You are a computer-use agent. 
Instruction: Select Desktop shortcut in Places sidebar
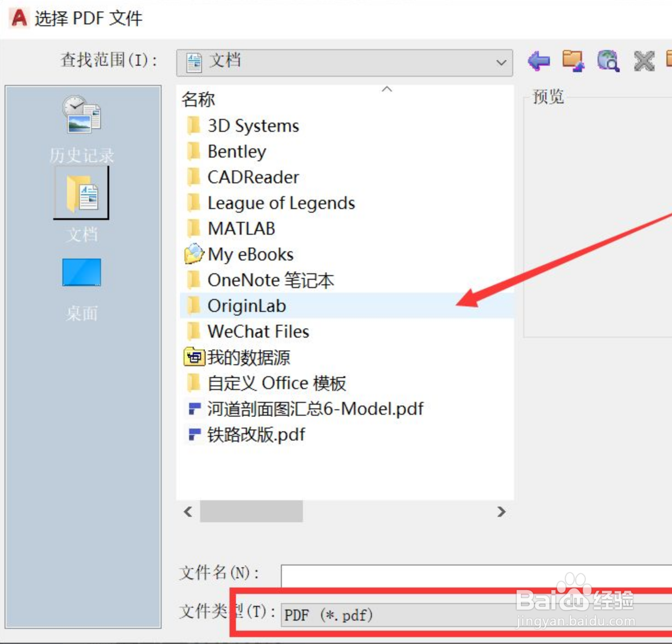pyautogui.click(x=82, y=289)
